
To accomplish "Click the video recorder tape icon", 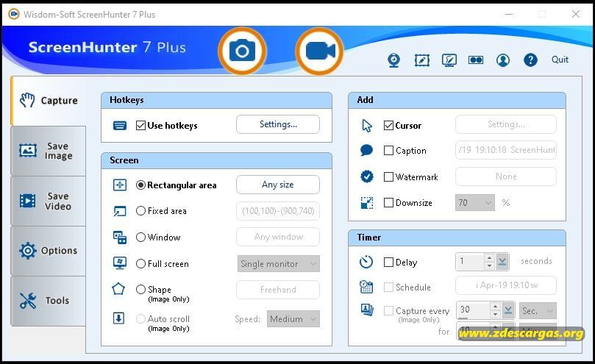I will (x=476, y=60).
